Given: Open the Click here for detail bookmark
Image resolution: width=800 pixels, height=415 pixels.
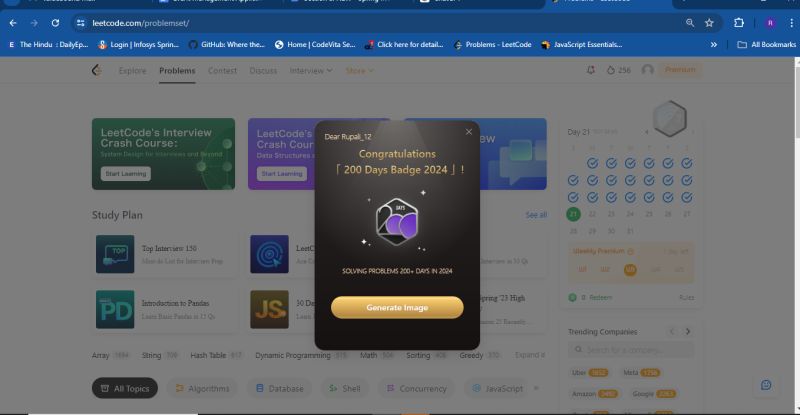Looking at the screenshot, I should coord(404,44).
